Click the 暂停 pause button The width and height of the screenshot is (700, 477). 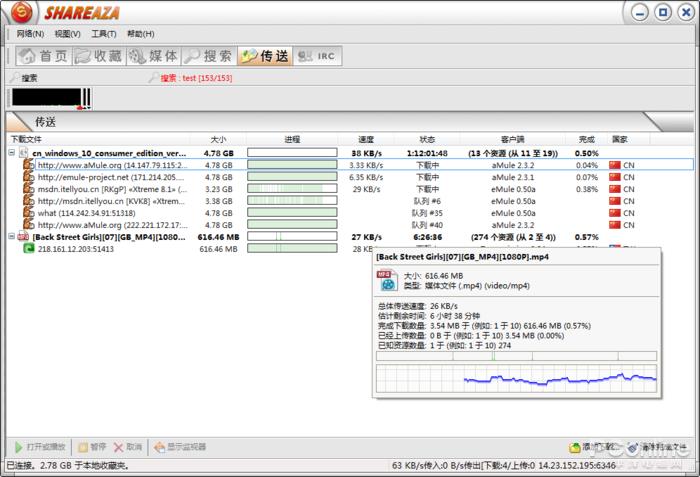tap(90, 447)
